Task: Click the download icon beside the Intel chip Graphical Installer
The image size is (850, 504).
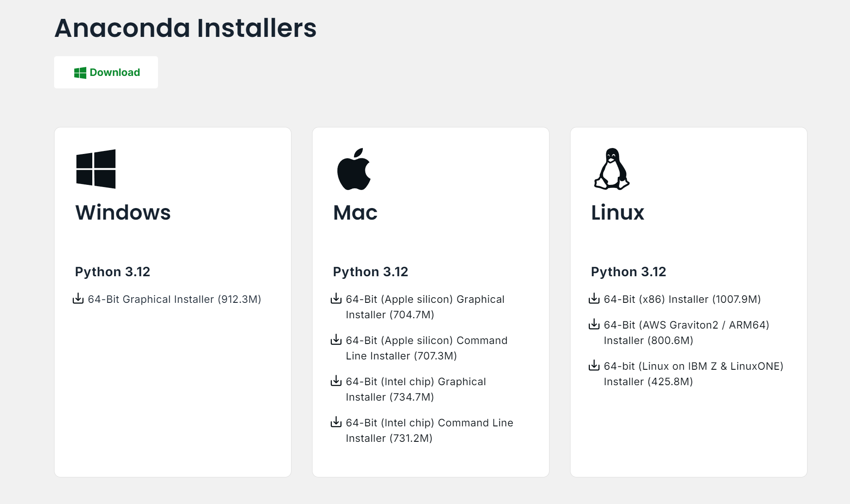Action: tap(336, 381)
